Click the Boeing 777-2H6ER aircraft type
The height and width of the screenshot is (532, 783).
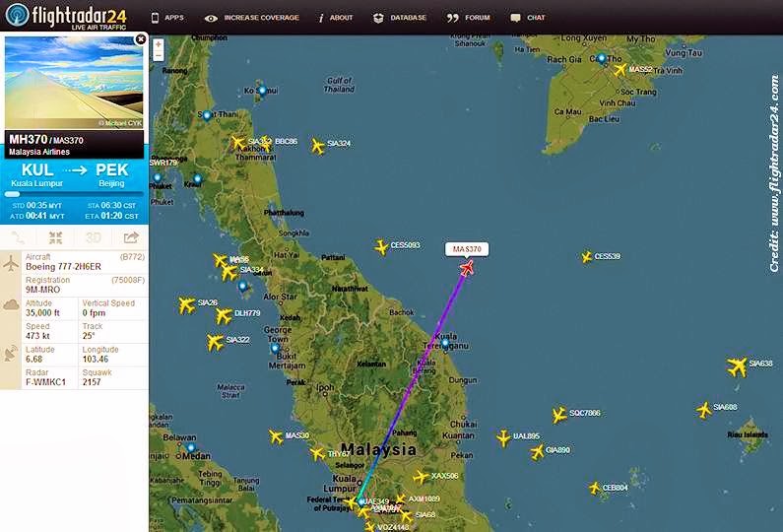click(63, 267)
